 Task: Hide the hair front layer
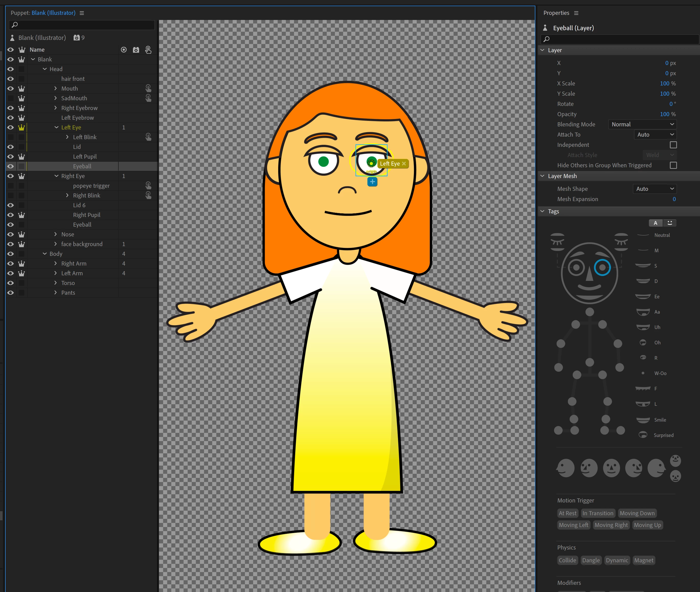pyautogui.click(x=11, y=79)
